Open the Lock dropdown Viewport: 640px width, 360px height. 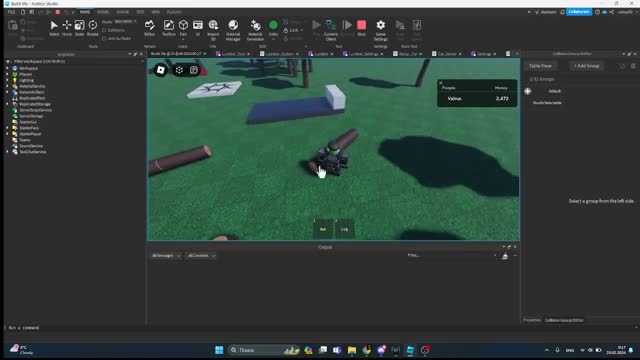click(x=293, y=30)
